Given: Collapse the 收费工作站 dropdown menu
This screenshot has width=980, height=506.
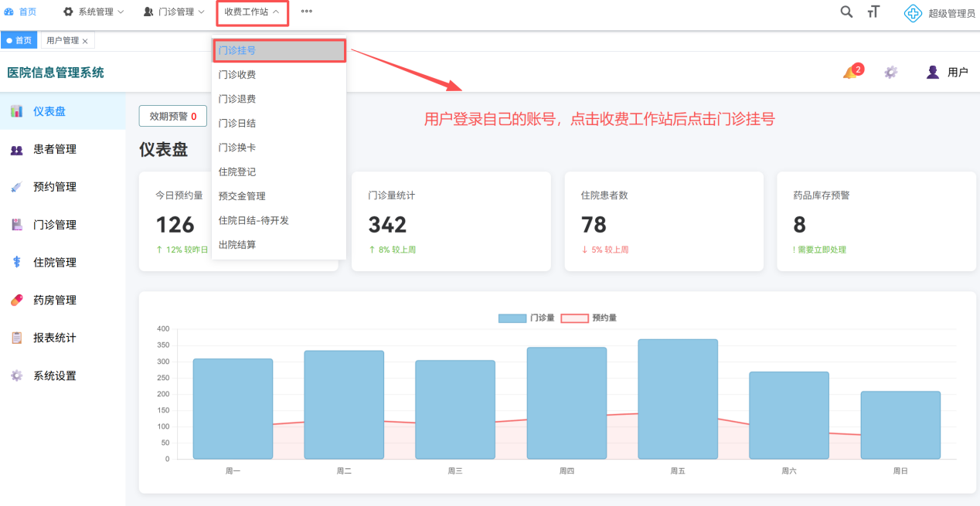Looking at the screenshot, I should (252, 12).
